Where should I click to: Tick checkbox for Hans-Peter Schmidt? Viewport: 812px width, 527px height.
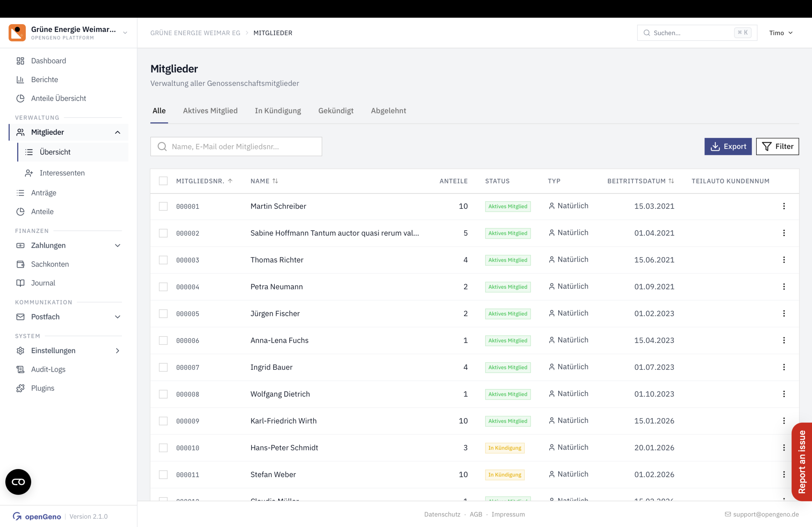pos(163,447)
